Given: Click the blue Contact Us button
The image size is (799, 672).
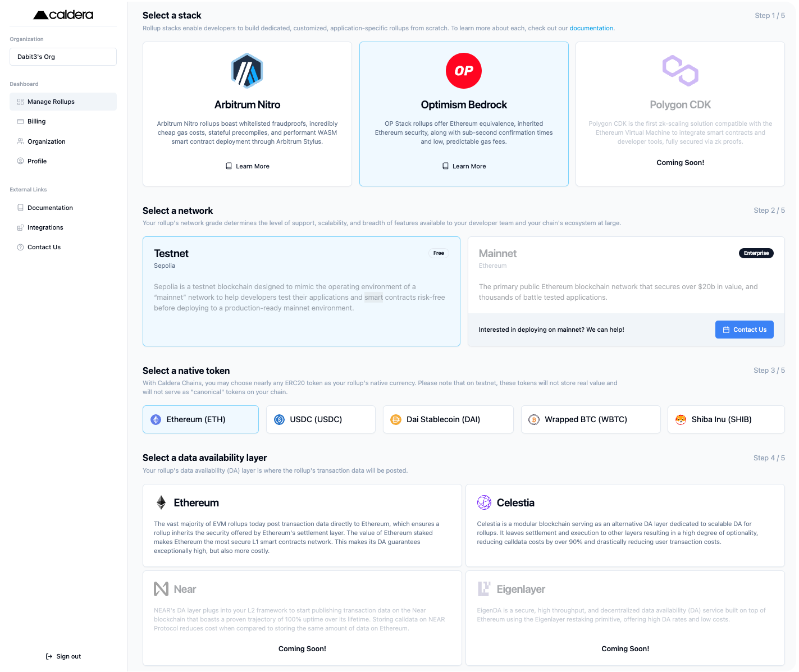Looking at the screenshot, I should [x=744, y=330].
